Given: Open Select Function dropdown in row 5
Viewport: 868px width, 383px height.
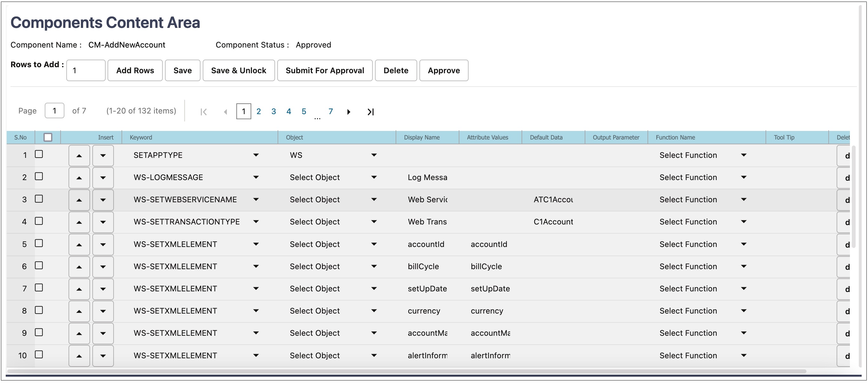Looking at the screenshot, I should (744, 244).
